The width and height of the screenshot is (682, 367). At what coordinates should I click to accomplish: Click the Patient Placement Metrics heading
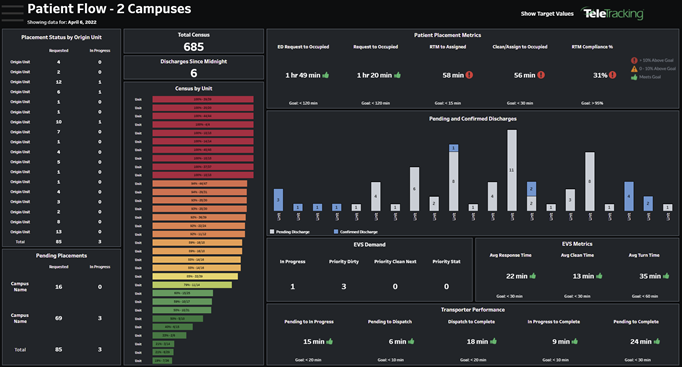tap(448, 35)
